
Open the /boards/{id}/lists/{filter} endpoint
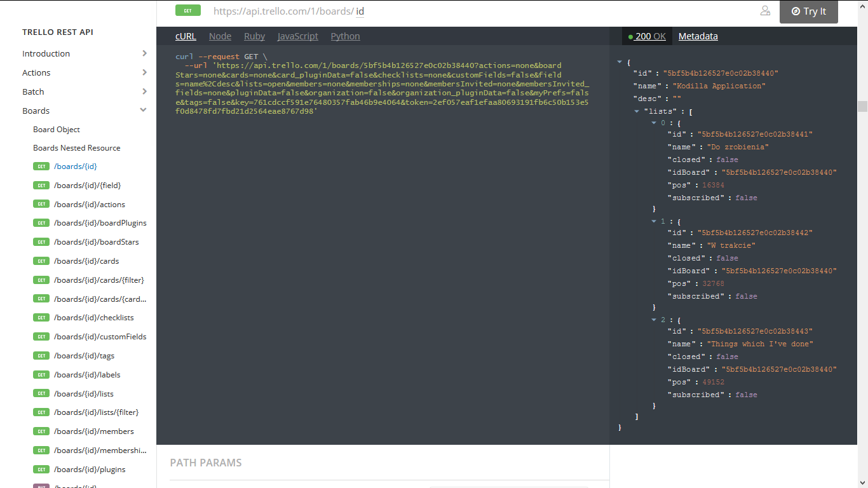(x=97, y=412)
